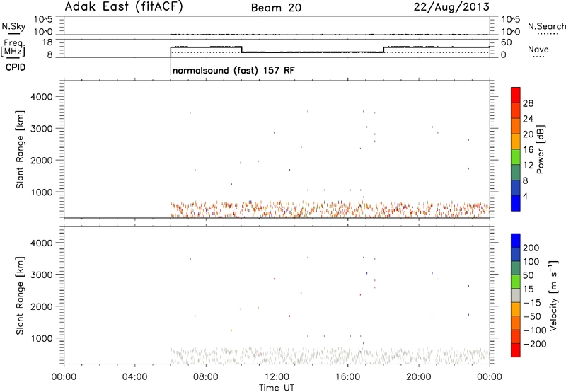Click the 2000 km tick in the velocity panel
Image resolution: width=566 pixels, height=392 pixels.
42,306
